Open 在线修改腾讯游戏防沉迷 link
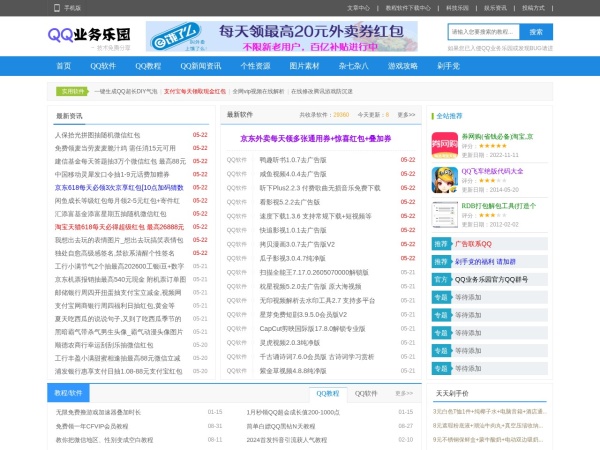The height and width of the screenshot is (450, 600). pyautogui.click(x=322, y=91)
